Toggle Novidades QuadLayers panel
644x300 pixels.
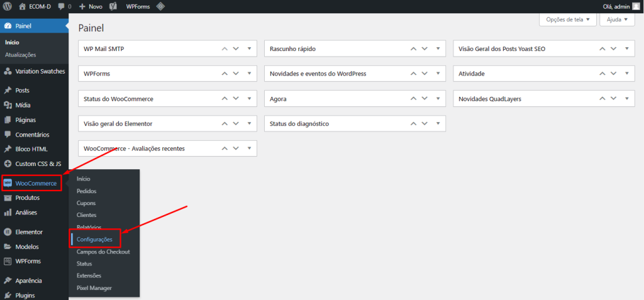click(x=627, y=99)
